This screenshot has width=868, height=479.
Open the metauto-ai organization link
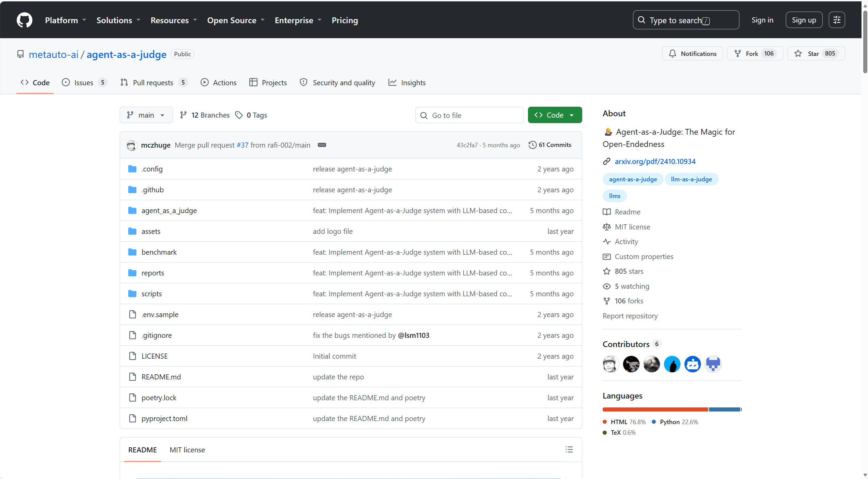(54, 55)
